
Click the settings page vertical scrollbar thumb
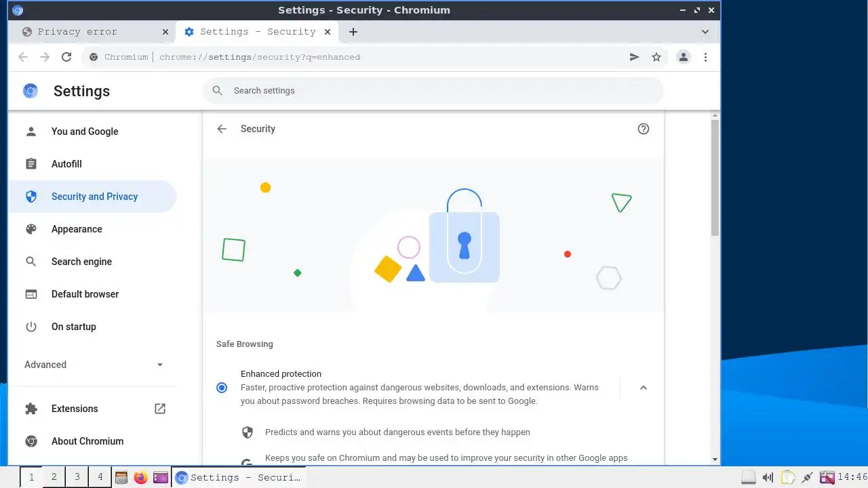715,178
